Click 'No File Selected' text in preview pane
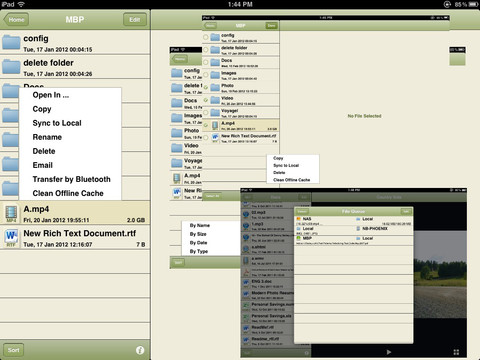 click(364, 116)
